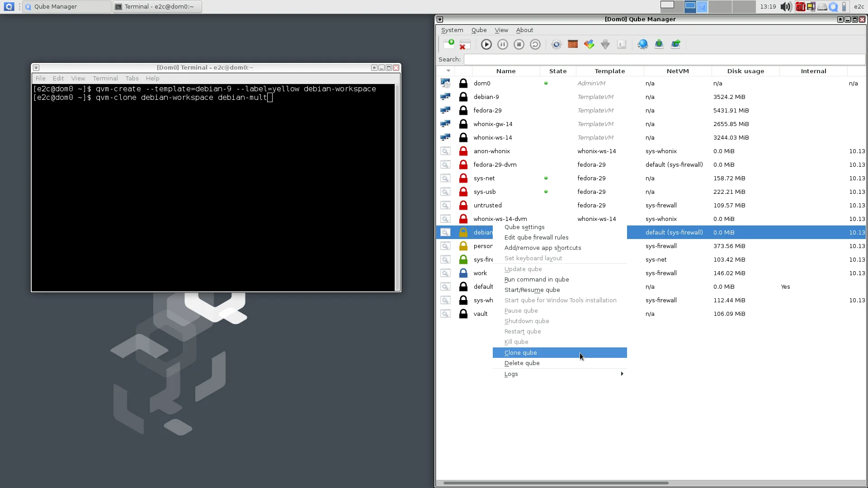
Task: Click the Restore qubes from backup icon
Action: [x=675, y=44]
